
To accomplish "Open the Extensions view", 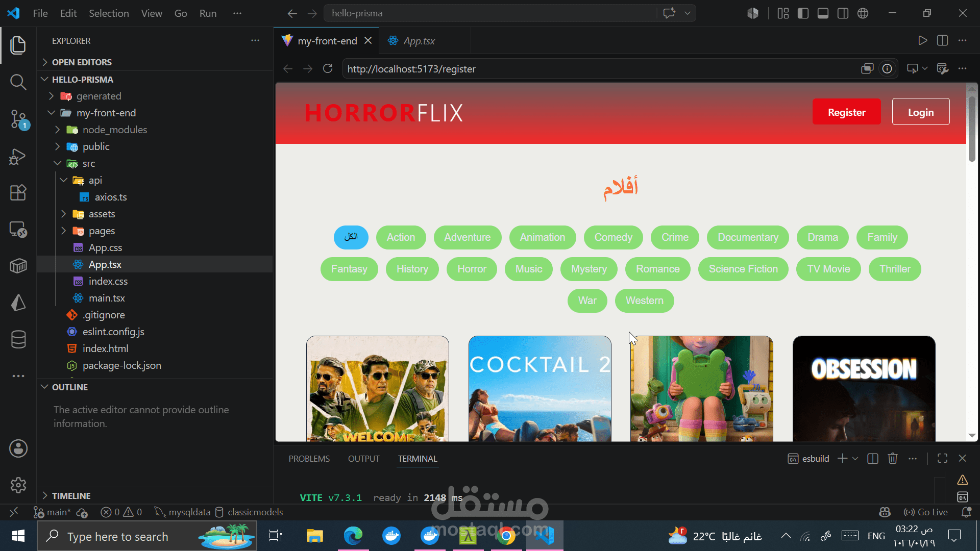I will pyautogui.click(x=18, y=193).
